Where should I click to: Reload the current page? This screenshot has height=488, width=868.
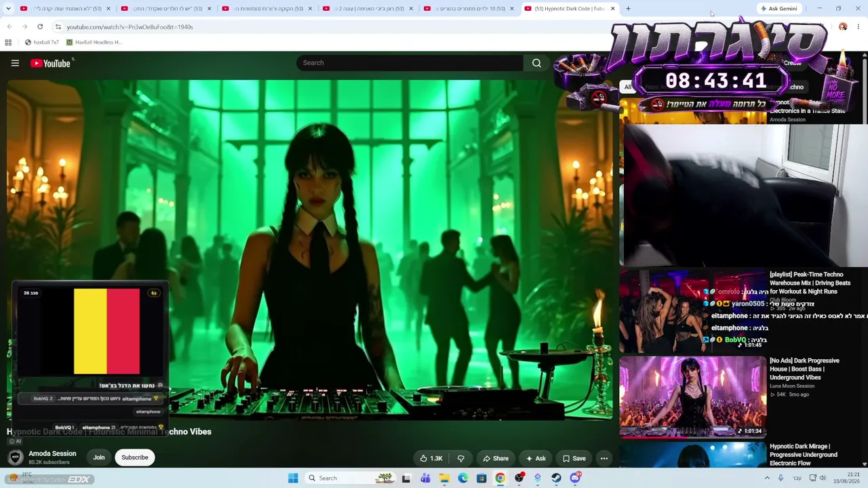click(x=40, y=27)
